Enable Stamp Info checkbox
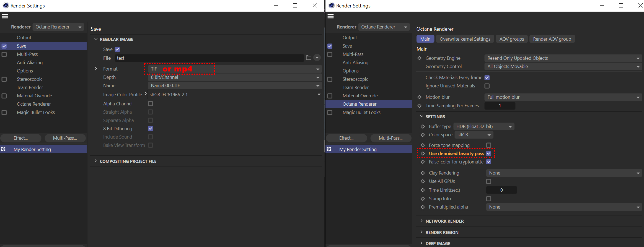The image size is (644, 247). [489, 199]
